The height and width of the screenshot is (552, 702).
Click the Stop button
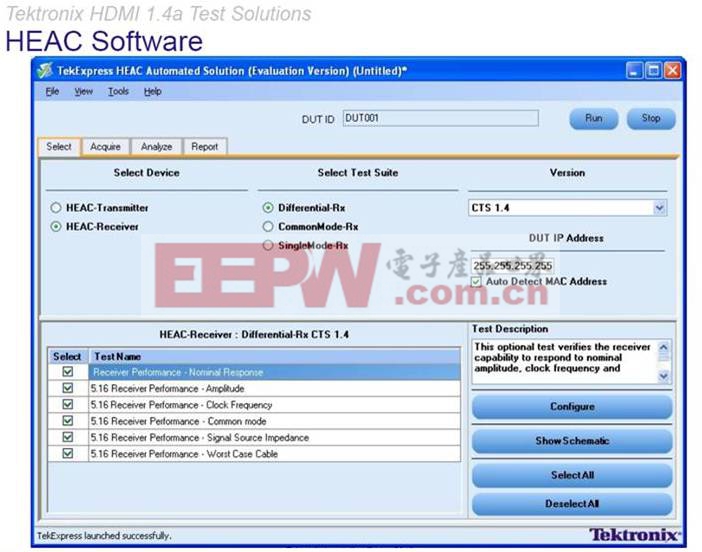(x=651, y=119)
